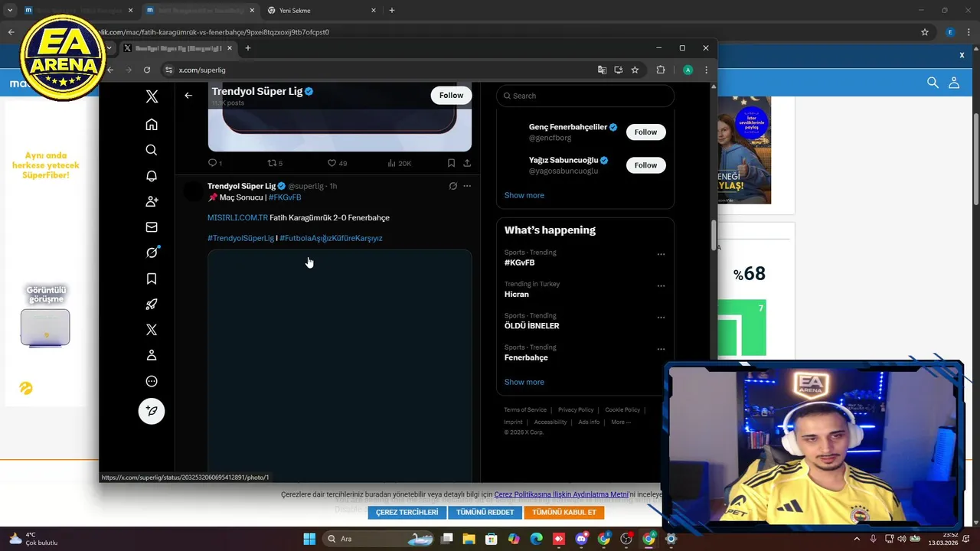Open Chrome menu in X window

(706, 70)
